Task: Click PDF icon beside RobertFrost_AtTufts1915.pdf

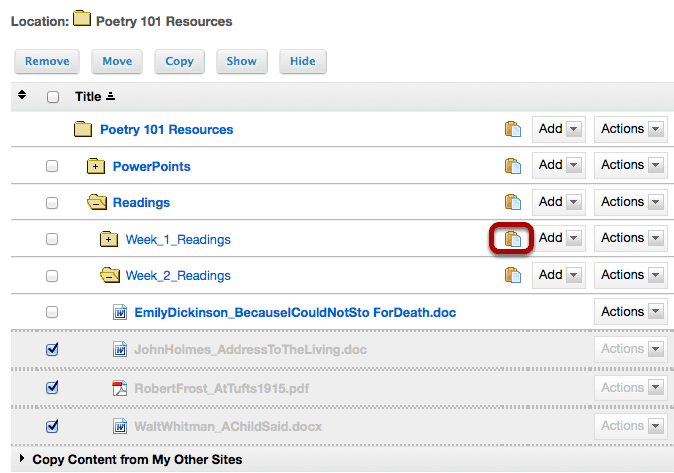Action: pyautogui.click(x=119, y=388)
